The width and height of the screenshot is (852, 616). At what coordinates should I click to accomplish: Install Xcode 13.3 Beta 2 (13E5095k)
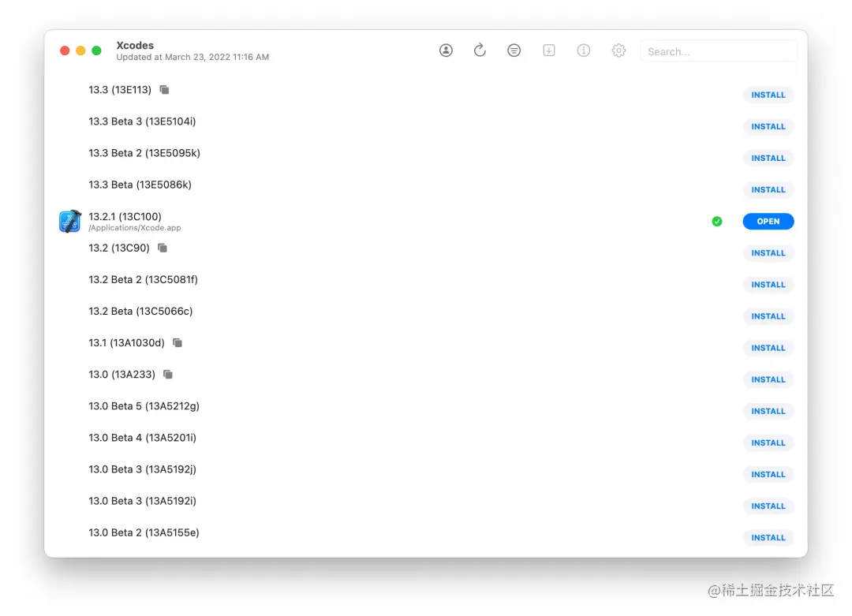pyautogui.click(x=768, y=158)
